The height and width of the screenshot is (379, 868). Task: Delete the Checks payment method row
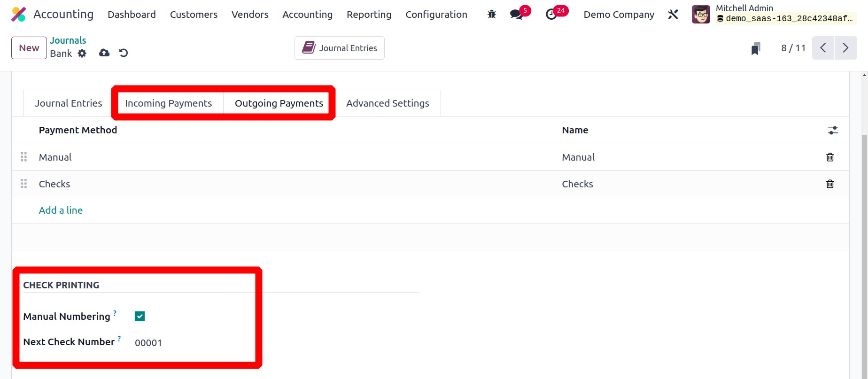coord(830,184)
